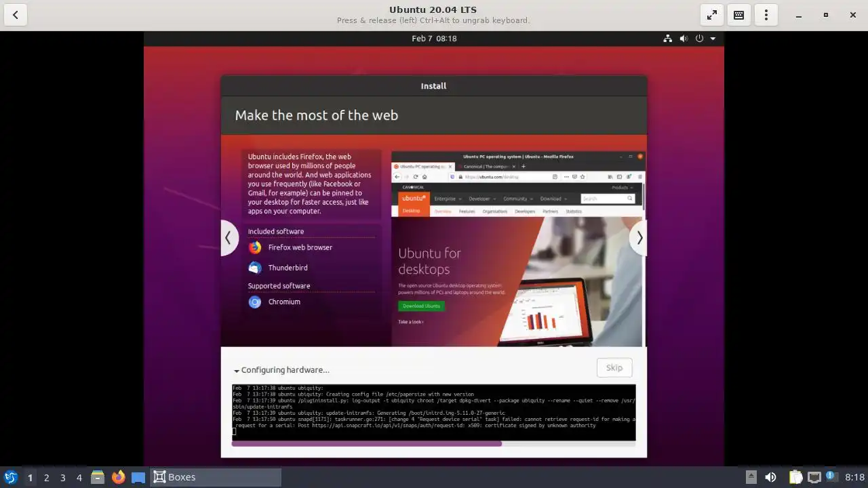Toggle fullscreen mode in Boxes
Image resolution: width=868 pixels, height=488 pixels.
pos(712,15)
